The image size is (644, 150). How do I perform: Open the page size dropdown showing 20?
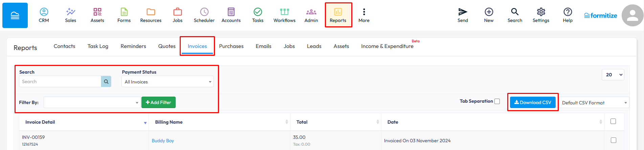point(613,75)
